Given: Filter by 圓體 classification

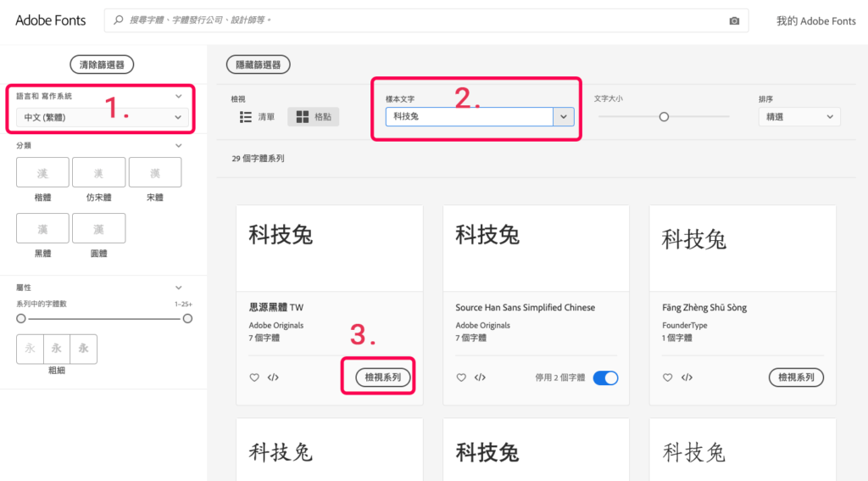Looking at the screenshot, I should (98, 228).
